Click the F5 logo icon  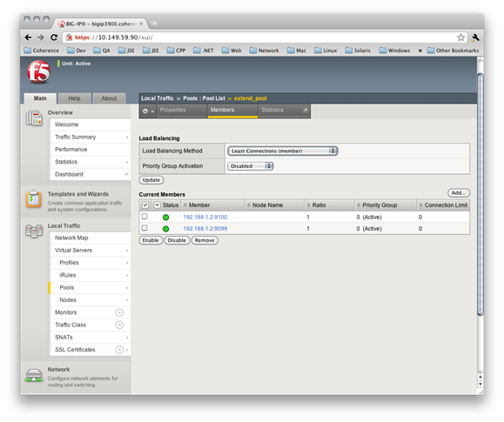(x=38, y=71)
